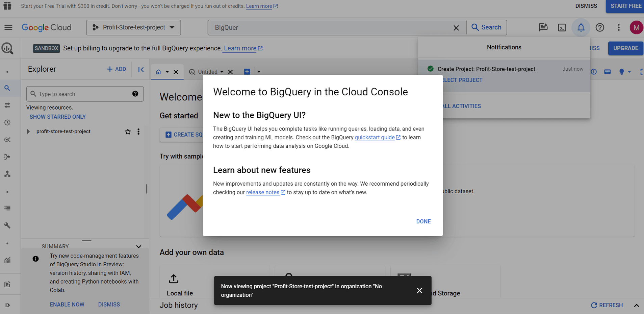Open the wrench sidebar icon
This screenshot has height=314, width=644.
[7, 225]
